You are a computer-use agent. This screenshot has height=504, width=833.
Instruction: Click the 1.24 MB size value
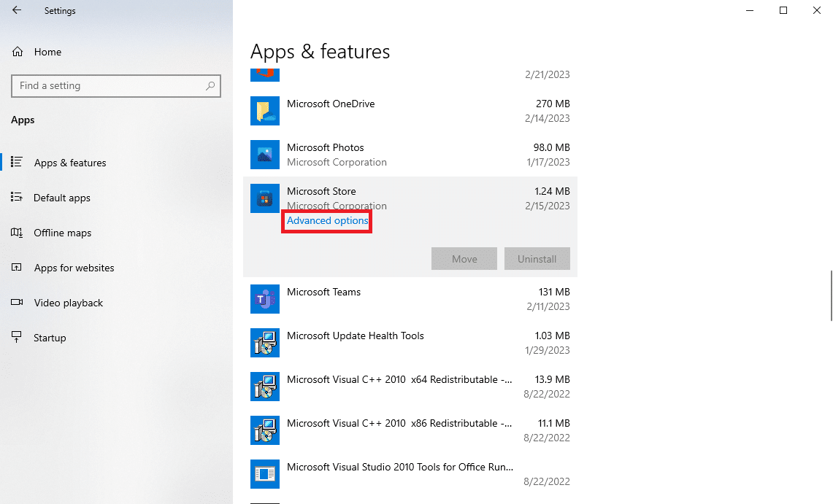[552, 191]
